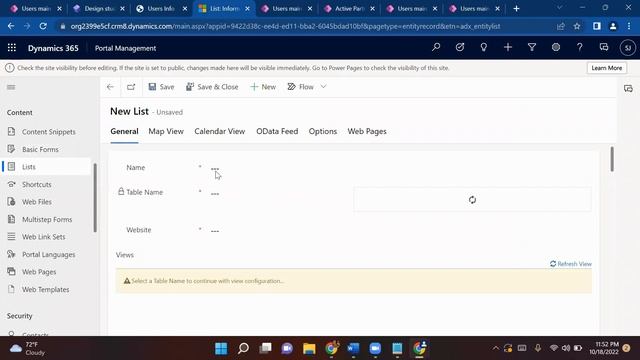Click the browser address bar URL
The width and height of the screenshot is (640, 360).
(285, 26)
